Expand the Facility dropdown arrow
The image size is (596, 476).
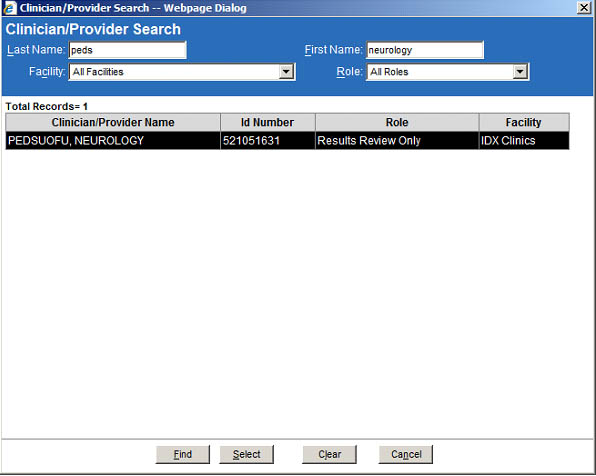(x=286, y=72)
